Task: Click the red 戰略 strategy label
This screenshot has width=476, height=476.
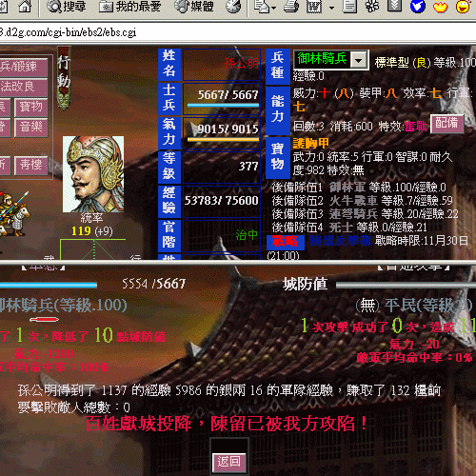Action: click(286, 242)
